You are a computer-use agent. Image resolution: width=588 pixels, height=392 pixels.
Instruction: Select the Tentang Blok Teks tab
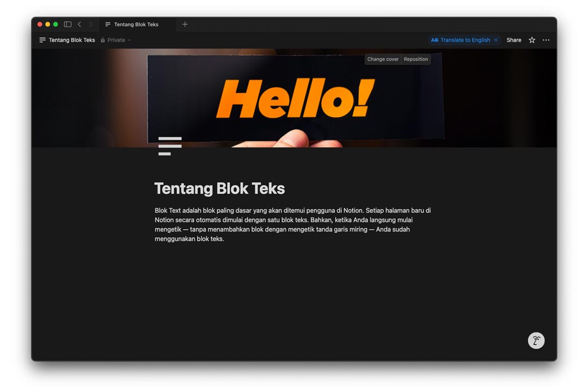click(x=136, y=24)
